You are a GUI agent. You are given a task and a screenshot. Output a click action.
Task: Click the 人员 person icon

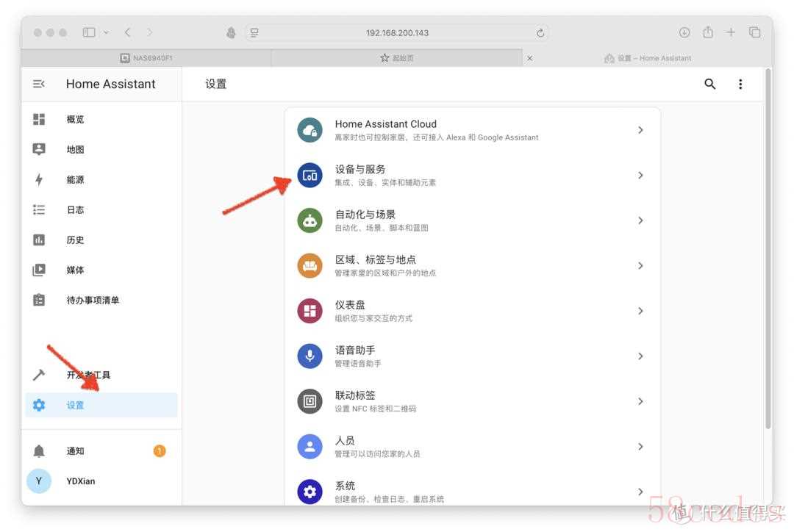click(310, 447)
